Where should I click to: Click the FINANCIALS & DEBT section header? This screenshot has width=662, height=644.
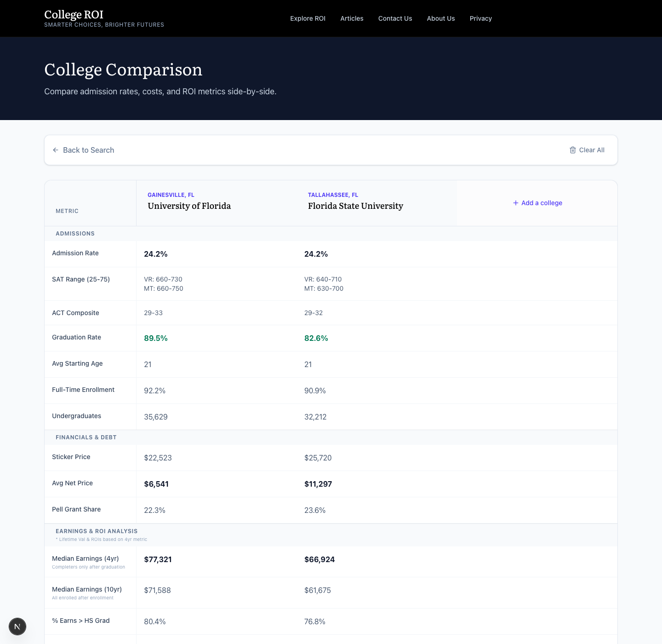[86, 437]
